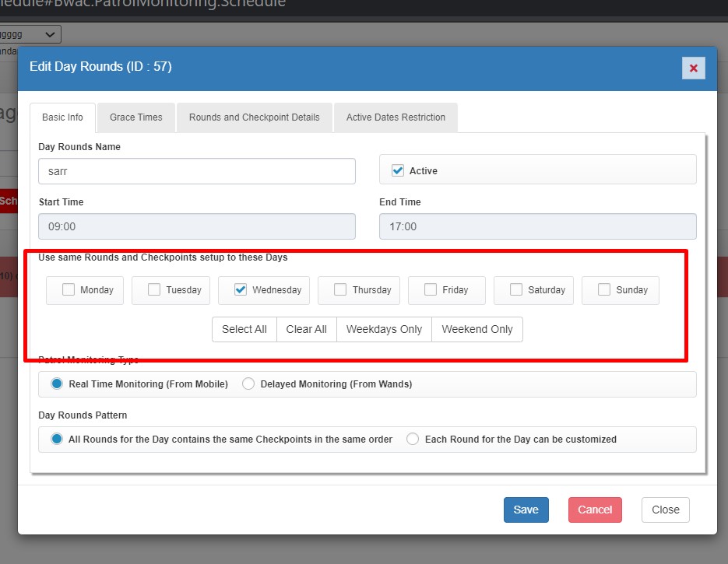Uncheck the Active checkbox

tap(398, 170)
